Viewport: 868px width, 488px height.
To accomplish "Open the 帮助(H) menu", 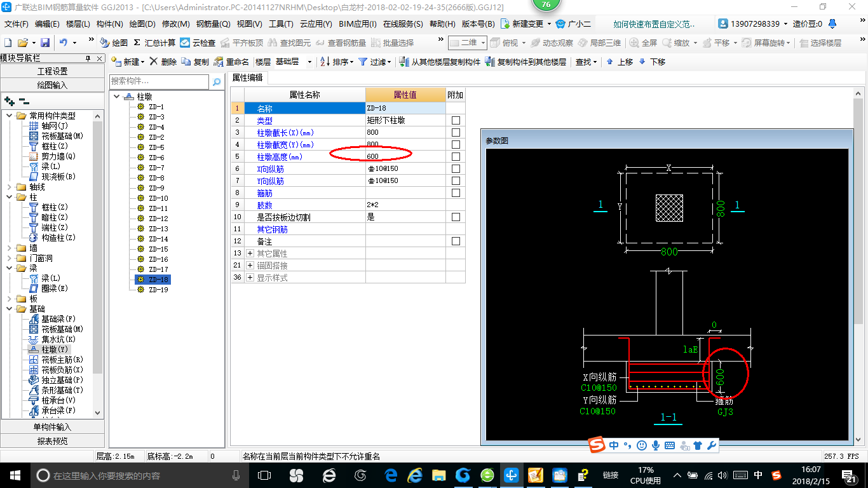I will click(x=442, y=24).
